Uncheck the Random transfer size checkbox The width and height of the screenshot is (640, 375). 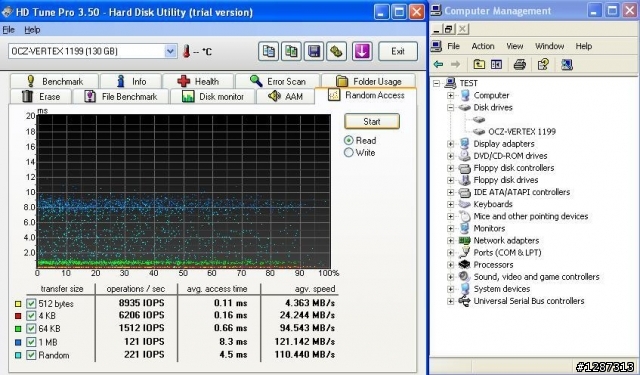click(x=31, y=355)
